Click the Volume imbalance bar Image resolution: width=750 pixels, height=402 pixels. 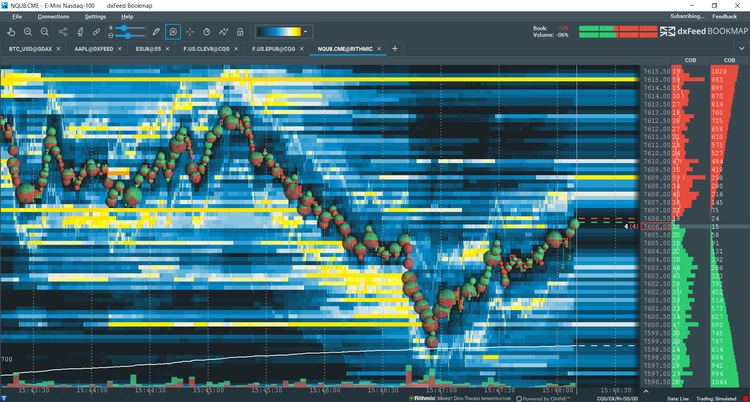[618, 35]
